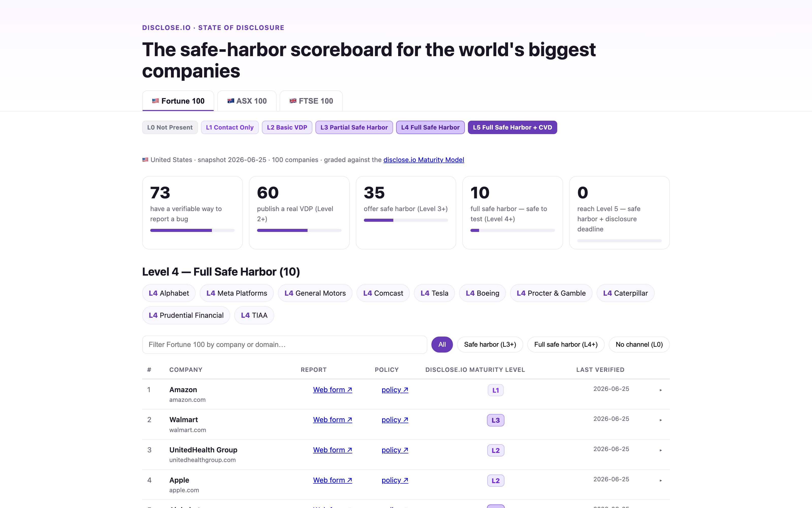Click the L4 Full Safe Harbor badge
812x508 pixels.
[430, 127]
